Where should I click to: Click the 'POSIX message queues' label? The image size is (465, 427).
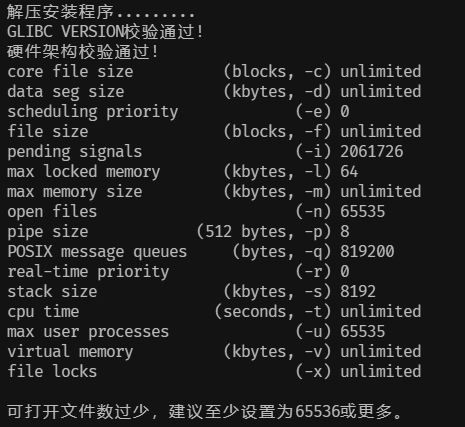(x=97, y=252)
